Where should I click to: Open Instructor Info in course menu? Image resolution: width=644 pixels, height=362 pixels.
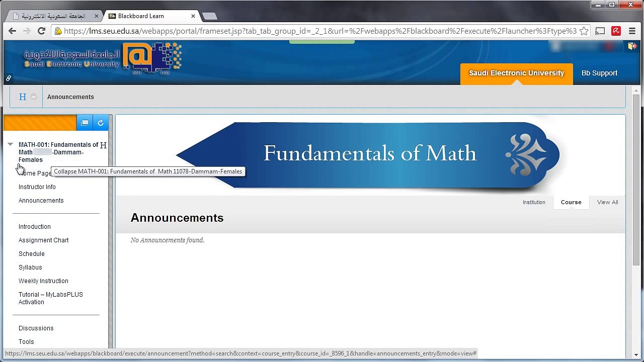tap(37, 187)
